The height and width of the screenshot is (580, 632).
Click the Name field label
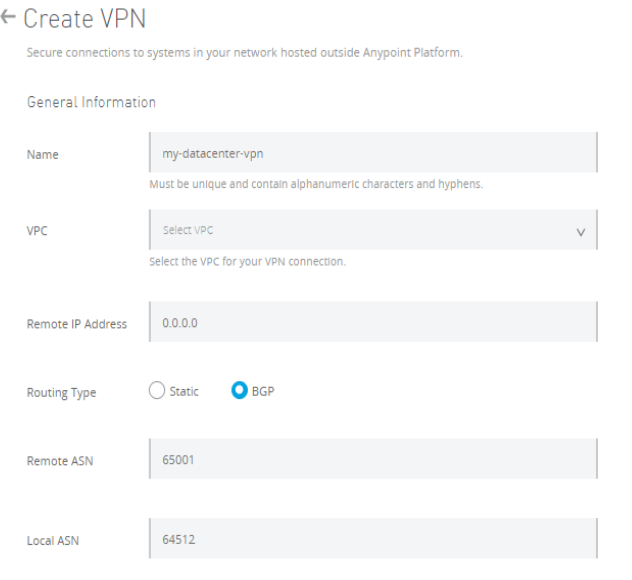coord(41,155)
